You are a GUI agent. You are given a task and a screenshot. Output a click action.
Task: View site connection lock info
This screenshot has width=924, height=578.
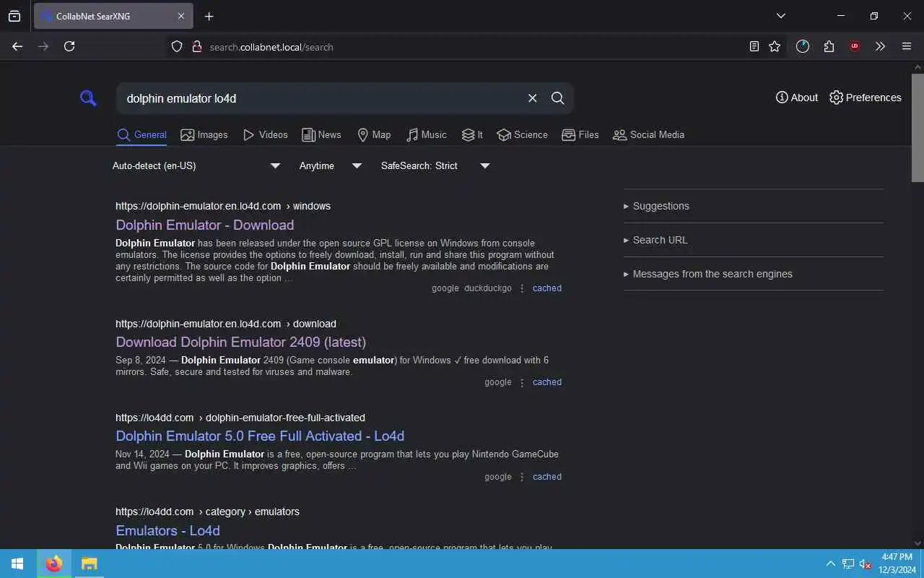click(196, 46)
